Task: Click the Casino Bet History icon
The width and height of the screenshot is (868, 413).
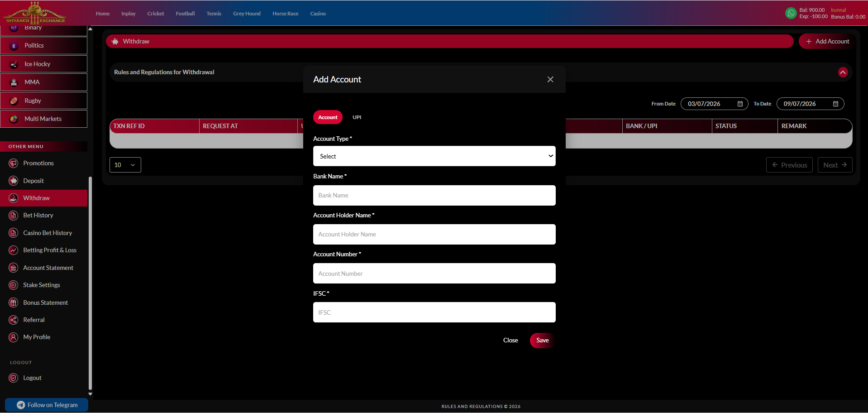Action: pyautogui.click(x=14, y=233)
